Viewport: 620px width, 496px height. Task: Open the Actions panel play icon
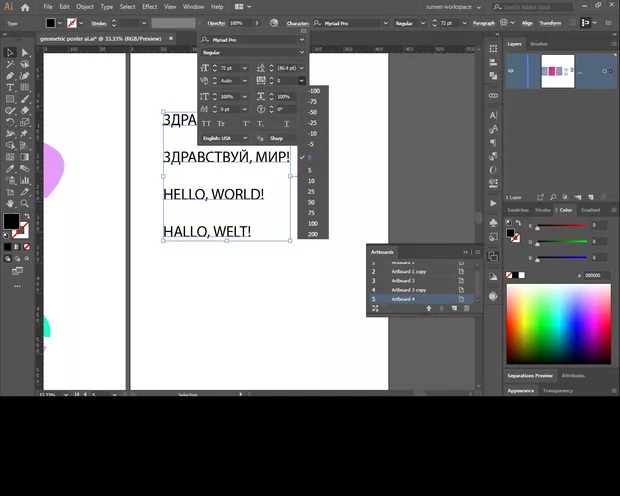(x=493, y=203)
